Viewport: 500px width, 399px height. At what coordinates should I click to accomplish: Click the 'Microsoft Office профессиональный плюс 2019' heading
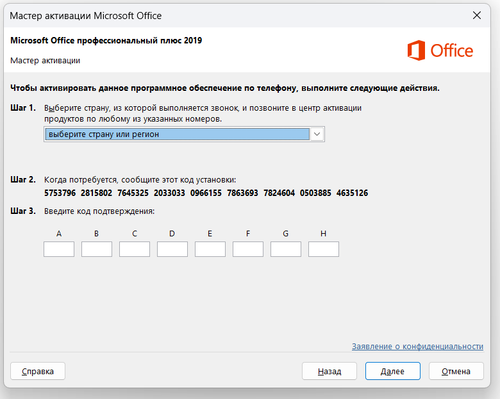coord(106,41)
